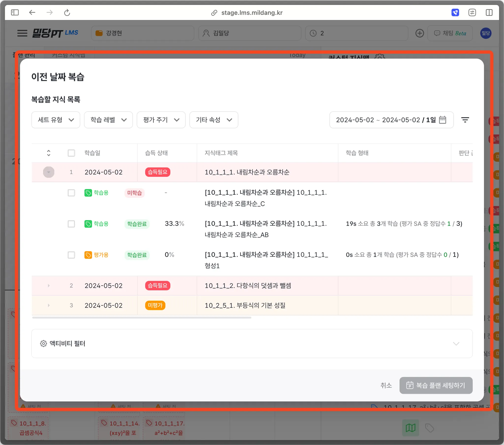Open the calendar icon in date range field
Viewport: 504px width, 445px height.
443,120
